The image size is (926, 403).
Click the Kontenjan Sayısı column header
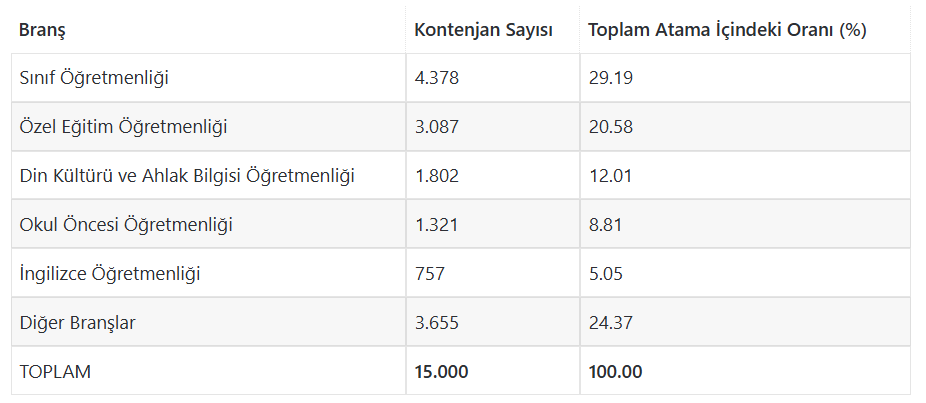483,30
